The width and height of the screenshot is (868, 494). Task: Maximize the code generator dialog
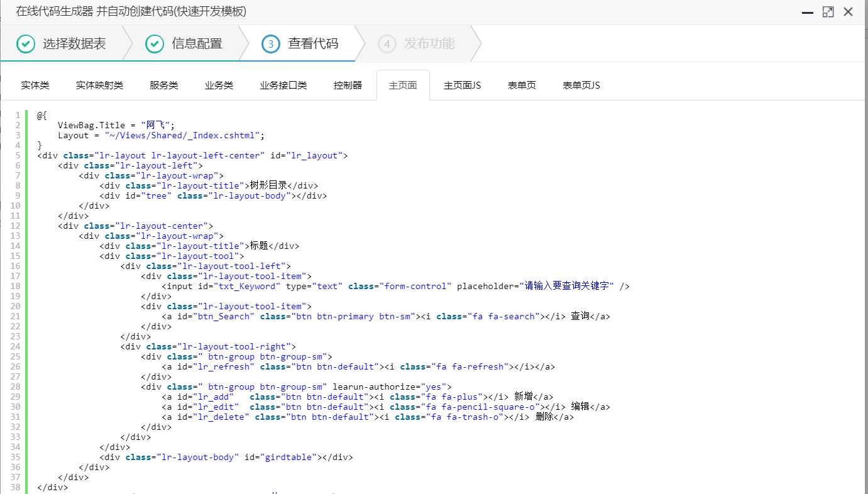[x=828, y=12]
